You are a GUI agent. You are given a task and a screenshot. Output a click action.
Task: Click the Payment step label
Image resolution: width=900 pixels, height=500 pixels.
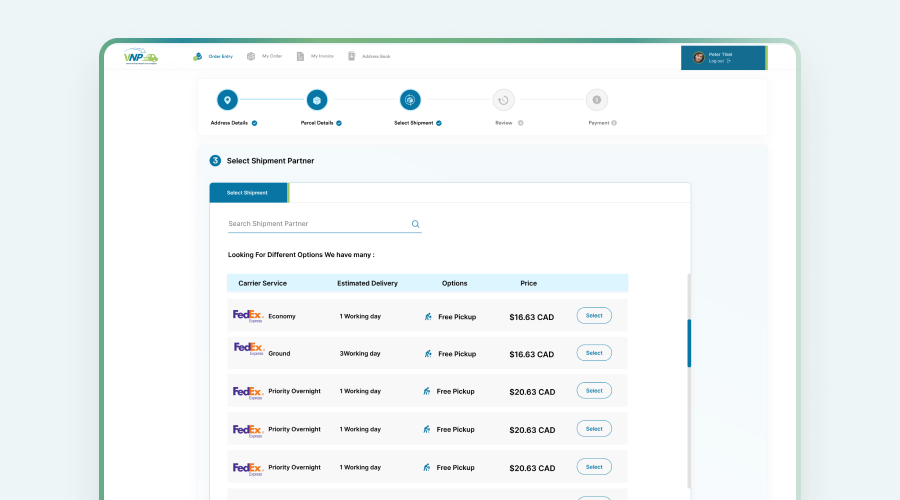[x=599, y=123]
